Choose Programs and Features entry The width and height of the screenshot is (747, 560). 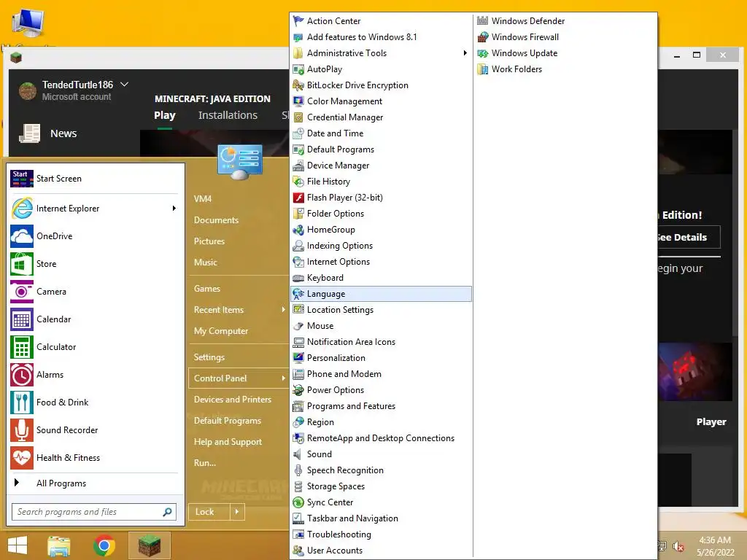point(381,406)
